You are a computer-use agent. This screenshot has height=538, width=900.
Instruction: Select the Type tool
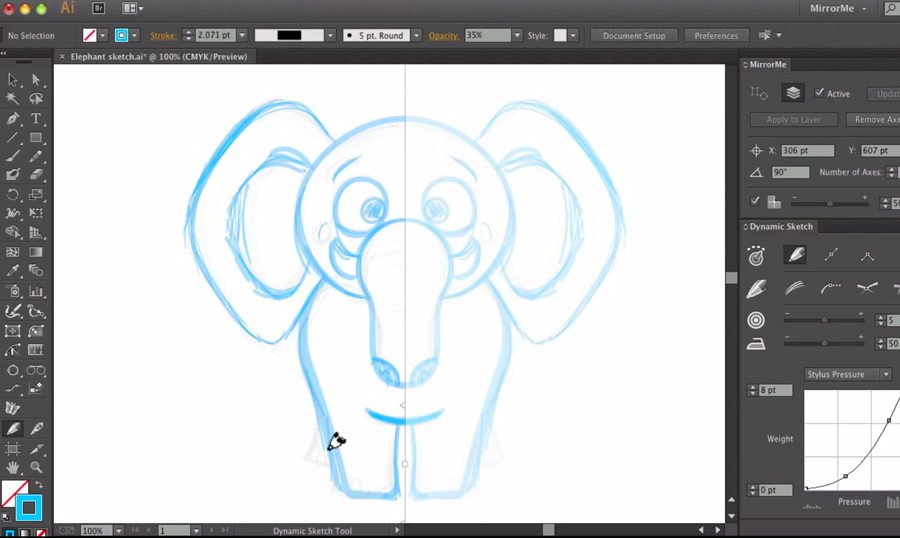click(x=36, y=118)
